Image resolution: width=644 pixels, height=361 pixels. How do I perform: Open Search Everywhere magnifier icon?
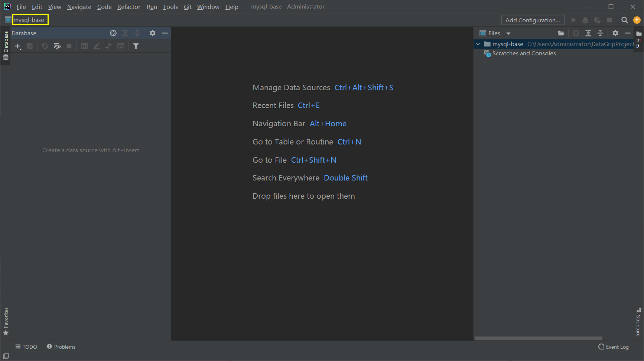pos(625,20)
